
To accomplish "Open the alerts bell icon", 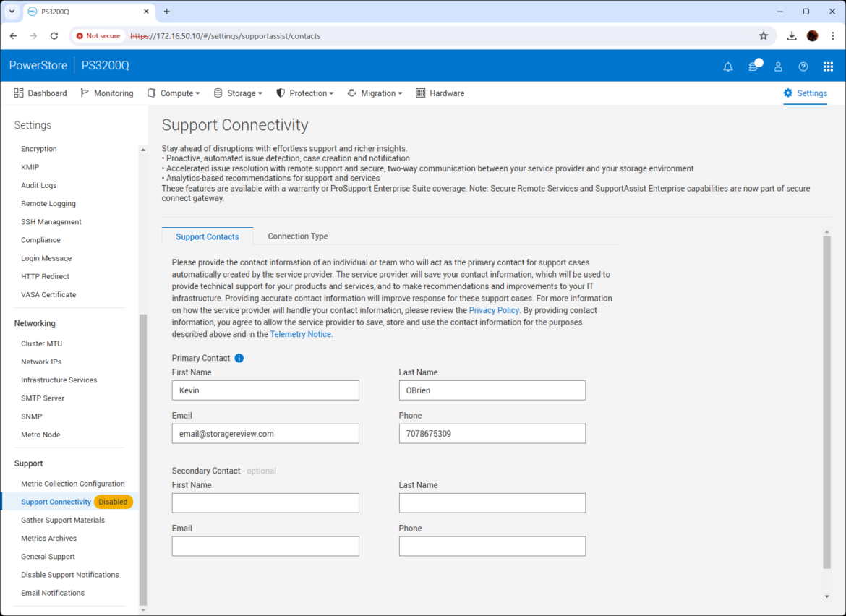I will pos(728,67).
